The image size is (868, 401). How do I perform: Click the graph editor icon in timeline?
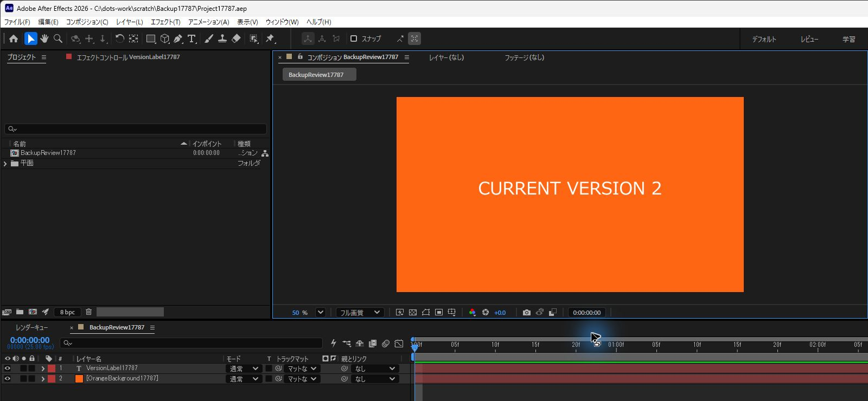pyautogui.click(x=399, y=344)
